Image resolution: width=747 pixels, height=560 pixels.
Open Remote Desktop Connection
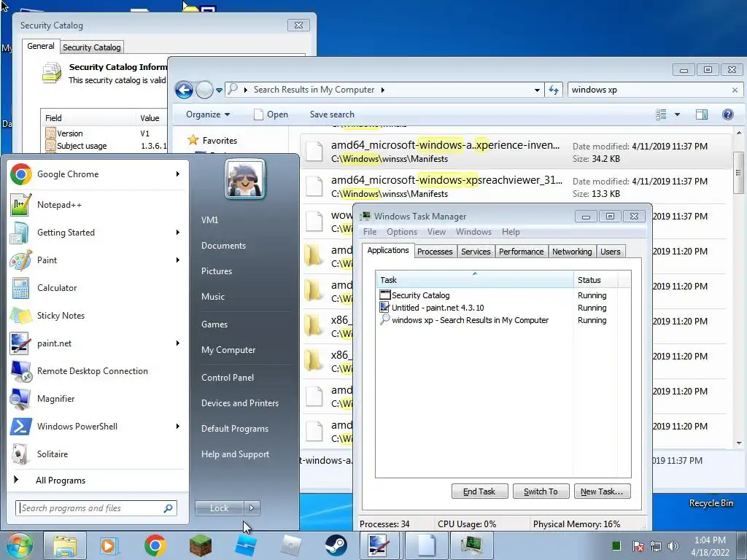coord(98,371)
